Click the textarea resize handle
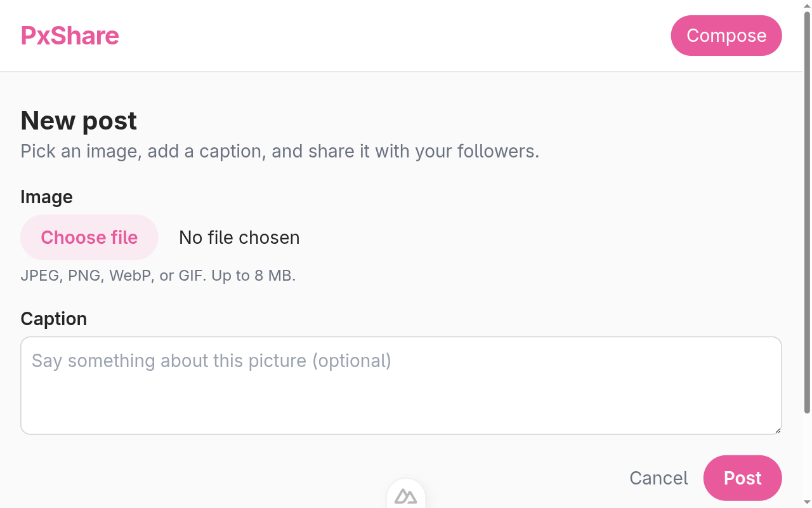This screenshot has width=812, height=508. (x=778, y=431)
